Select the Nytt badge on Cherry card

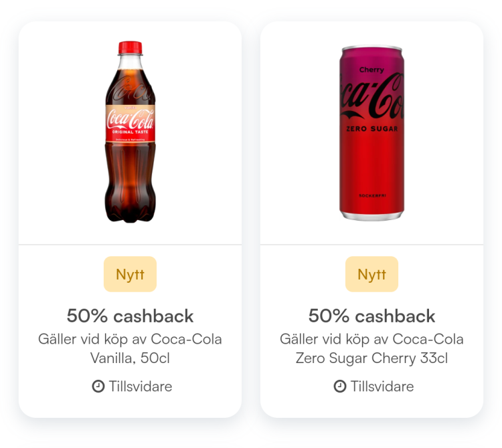tap(371, 274)
